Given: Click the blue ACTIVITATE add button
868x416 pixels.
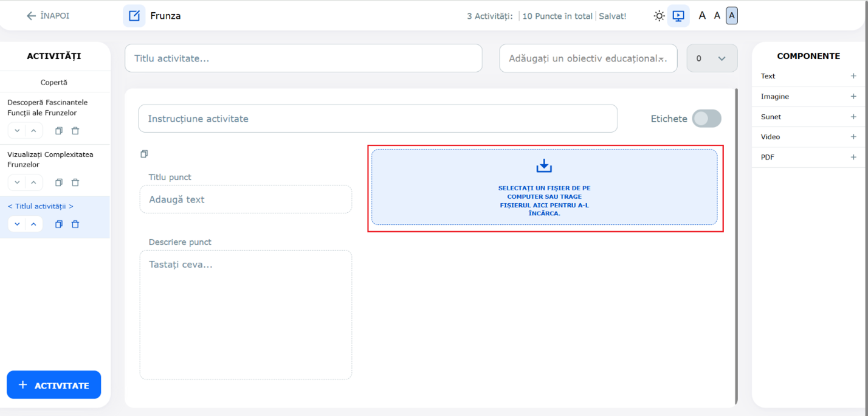Looking at the screenshot, I should [x=53, y=385].
